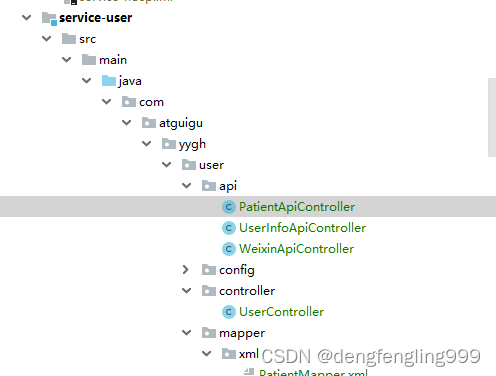Viewport: 496px width, 376px height.
Task: Collapse the mapper package chevron
Action: click(187, 333)
